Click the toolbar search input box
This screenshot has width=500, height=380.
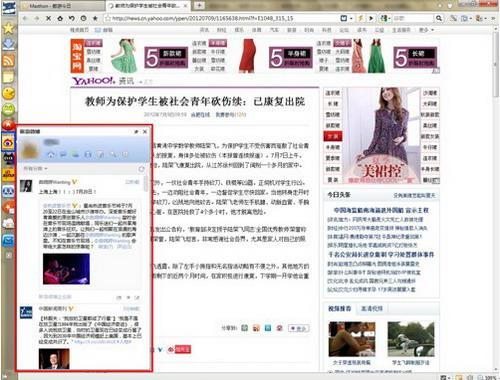pyautogui.click(x=413, y=18)
